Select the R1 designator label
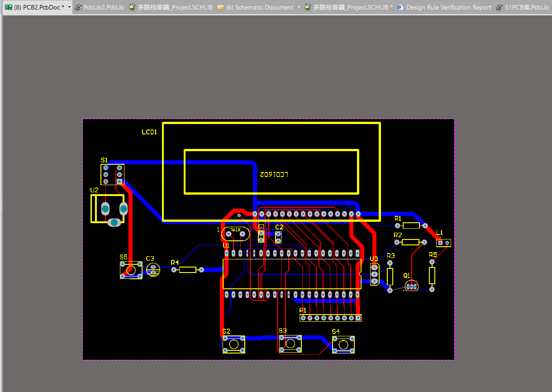This screenshot has height=392, width=552. click(x=398, y=219)
